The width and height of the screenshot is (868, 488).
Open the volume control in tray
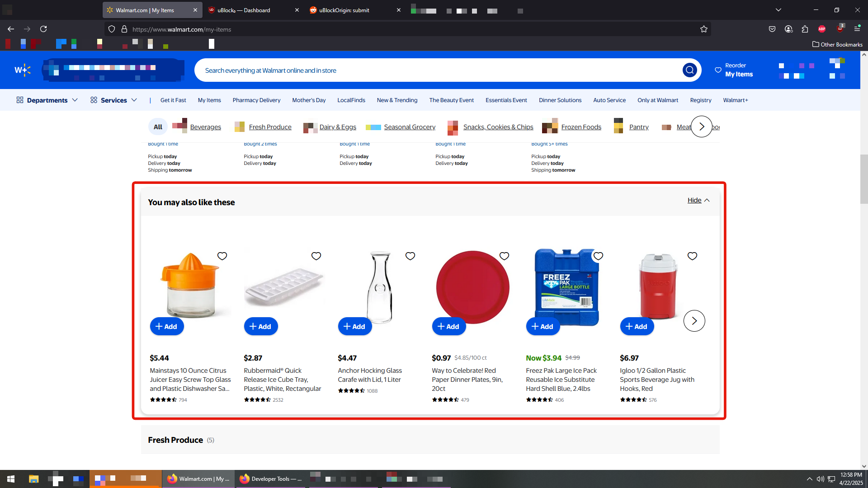[x=820, y=479]
